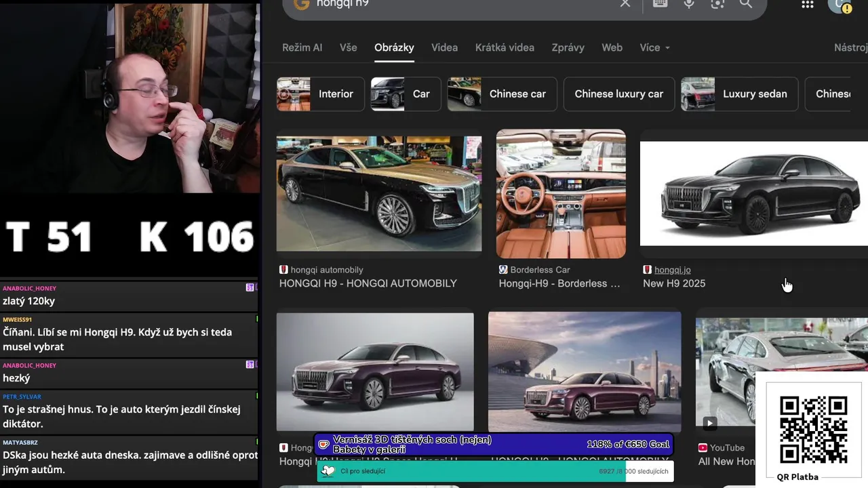Filter images by Chinese luxury car chip
This screenshot has height=488, width=868.
click(x=618, y=94)
